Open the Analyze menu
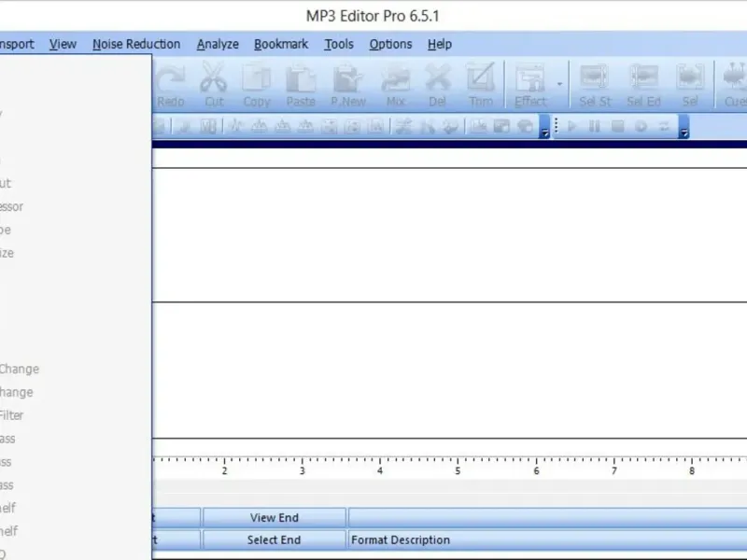Viewport: 747px width, 560px height. click(x=218, y=44)
